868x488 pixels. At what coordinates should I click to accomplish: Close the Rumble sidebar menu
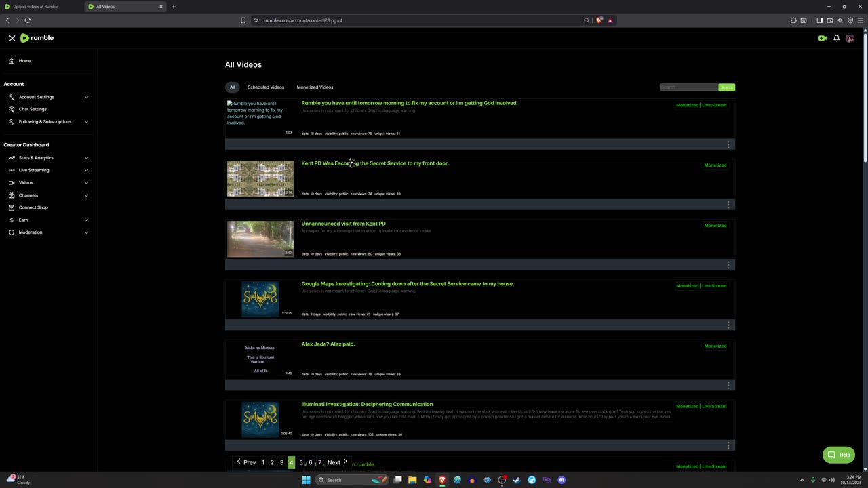point(12,38)
